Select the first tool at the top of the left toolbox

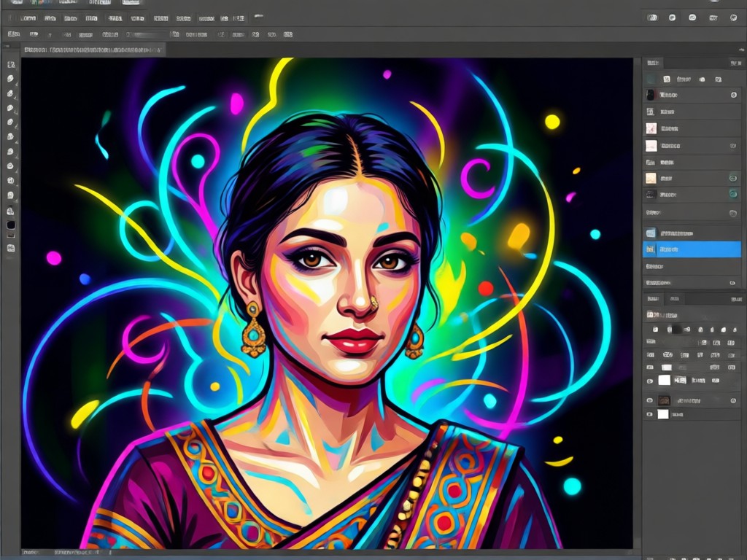(x=11, y=64)
